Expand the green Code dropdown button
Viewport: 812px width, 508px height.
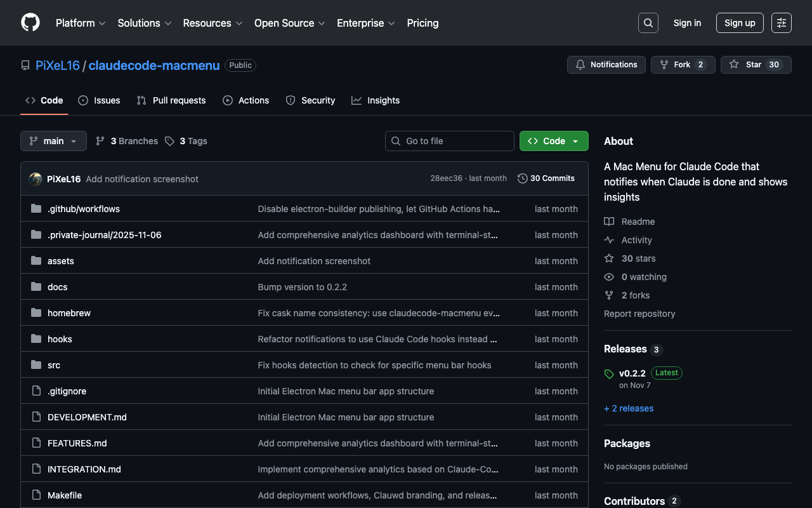tap(553, 141)
